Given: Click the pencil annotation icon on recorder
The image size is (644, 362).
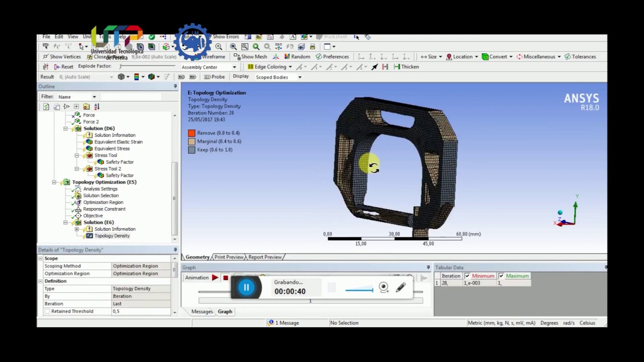Looking at the screenshot, I should coord(401,288).
